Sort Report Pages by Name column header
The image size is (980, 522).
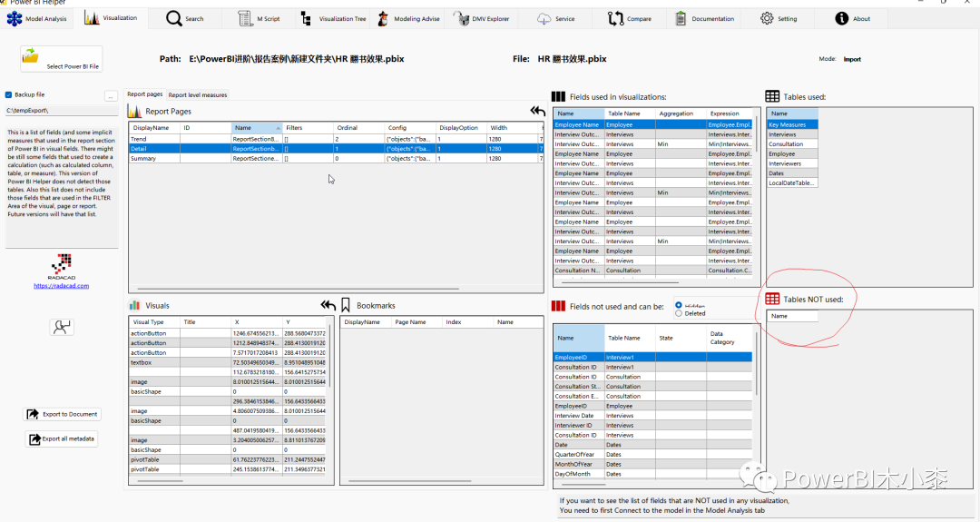(257, 127)
